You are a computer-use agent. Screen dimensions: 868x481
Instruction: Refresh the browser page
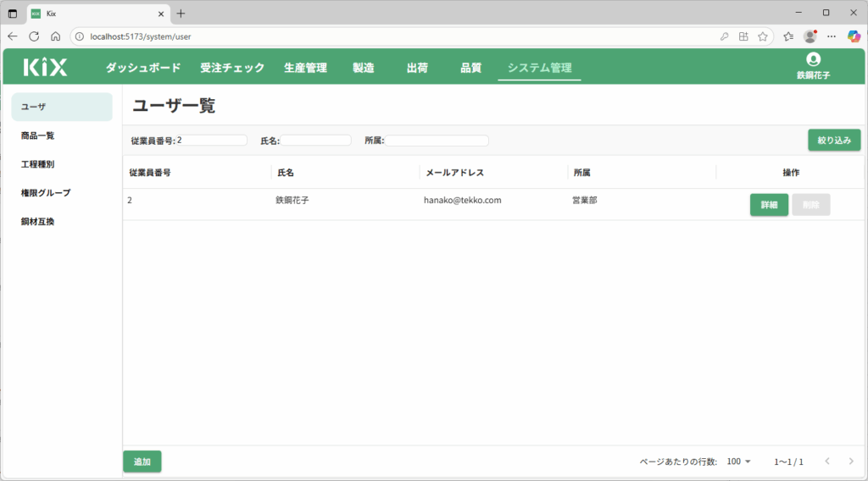(x=34, y=36)
